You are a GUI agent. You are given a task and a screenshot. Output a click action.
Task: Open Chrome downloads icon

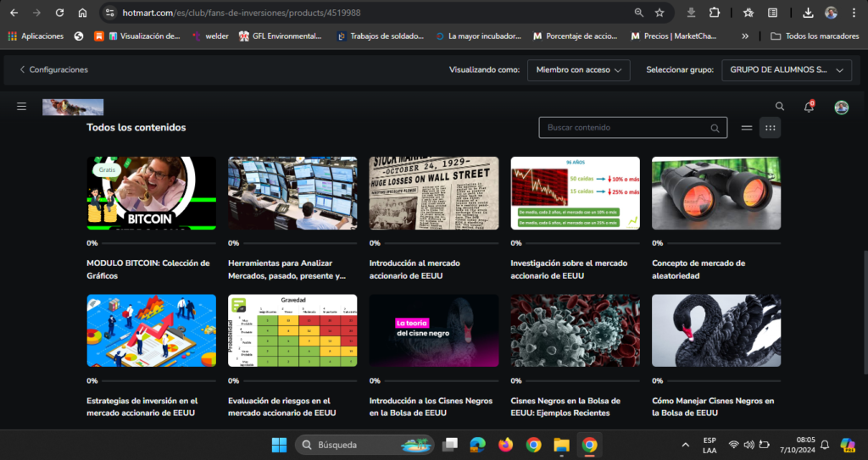tap(808, 13)
